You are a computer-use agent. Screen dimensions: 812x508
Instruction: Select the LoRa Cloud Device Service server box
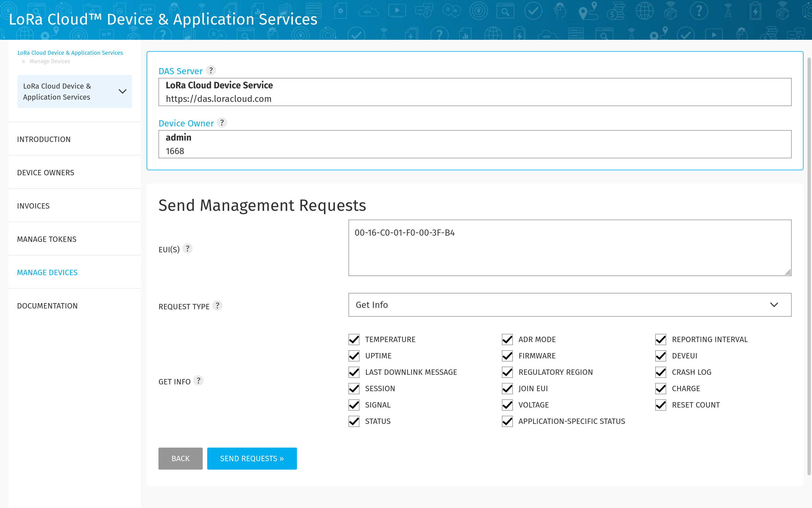click(x=475, y=92)
